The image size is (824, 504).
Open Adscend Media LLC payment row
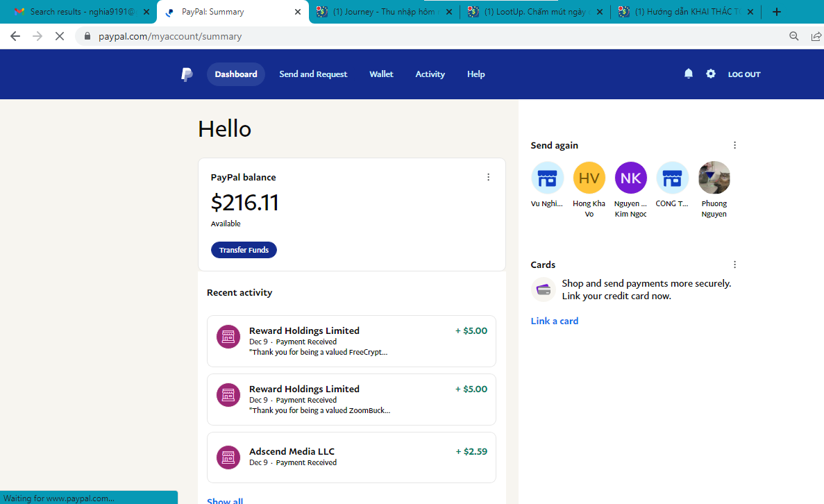[351, 457]
